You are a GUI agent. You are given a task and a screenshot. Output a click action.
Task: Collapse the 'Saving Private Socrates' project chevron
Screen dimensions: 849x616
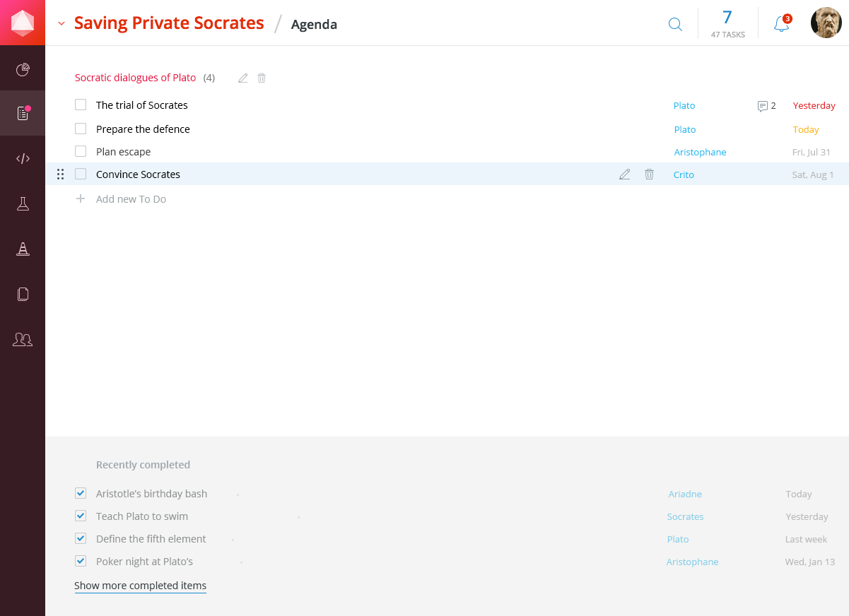(x=61, y=23)
